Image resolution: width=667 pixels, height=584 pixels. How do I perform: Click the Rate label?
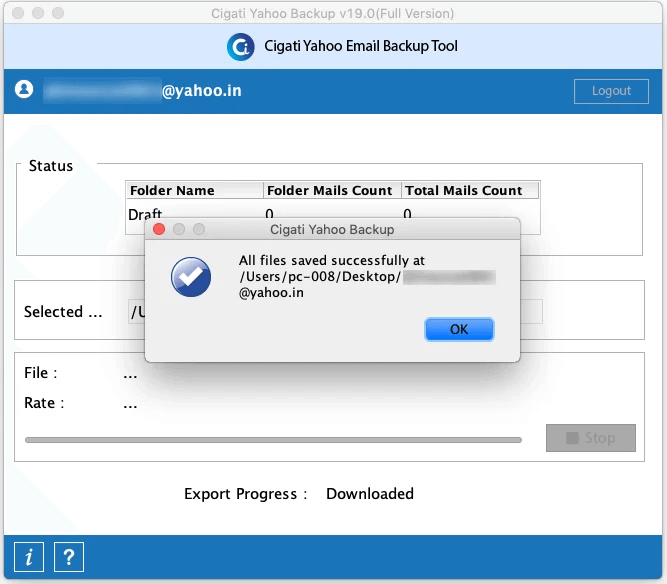pyautogui.click(x=44, y=403)
